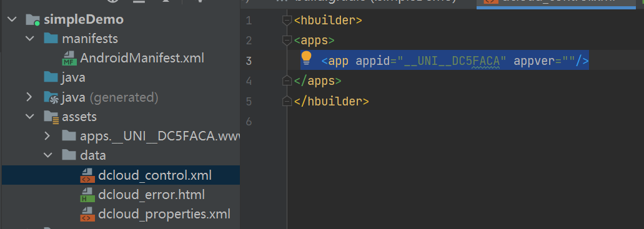Collapse the manifests folder
Viewport: 644px width, 229px height.
click(x=30, y=39)
